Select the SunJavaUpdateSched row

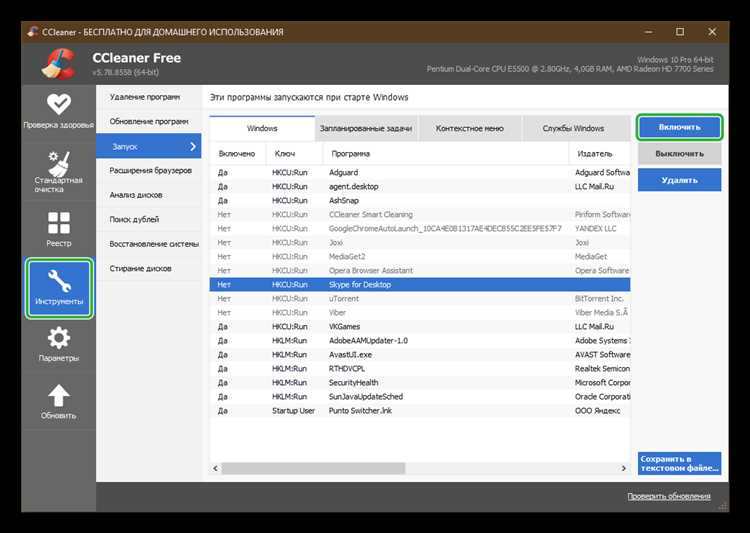point(420,397)
